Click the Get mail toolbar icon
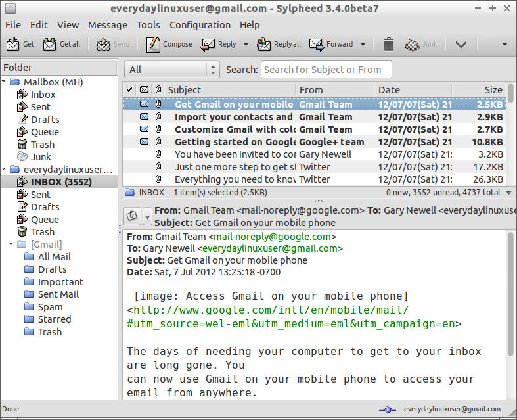Viewport: 517px width, 420px height. click(x=13, y=44)
